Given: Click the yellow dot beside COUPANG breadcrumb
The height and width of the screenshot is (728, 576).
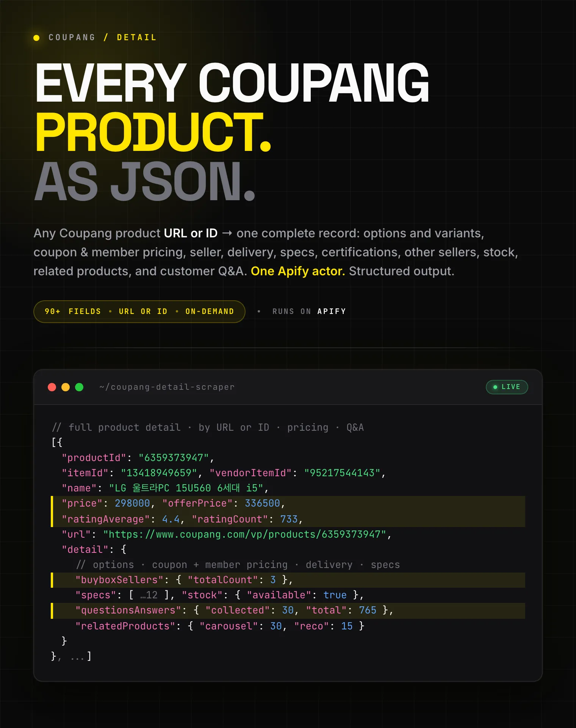Looking at the screenshot, I should pos(36,38).
